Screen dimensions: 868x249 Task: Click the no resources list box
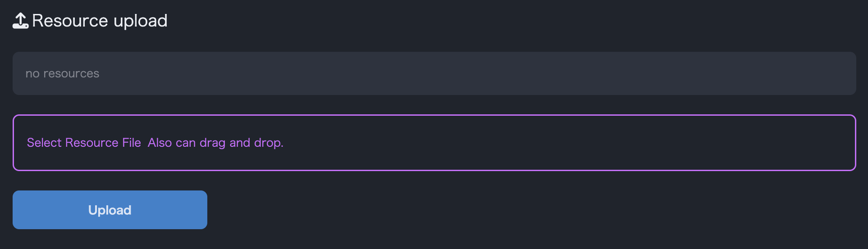click(x=434, y=73)
